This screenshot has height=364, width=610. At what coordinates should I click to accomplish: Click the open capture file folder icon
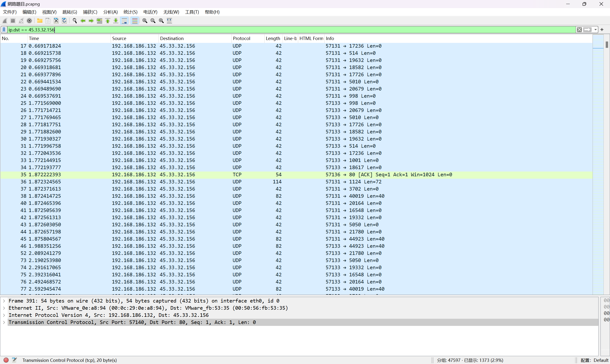pos(40,21)
